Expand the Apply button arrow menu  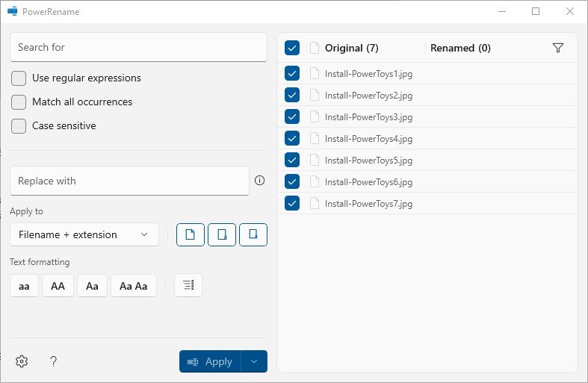click(254, 361)
